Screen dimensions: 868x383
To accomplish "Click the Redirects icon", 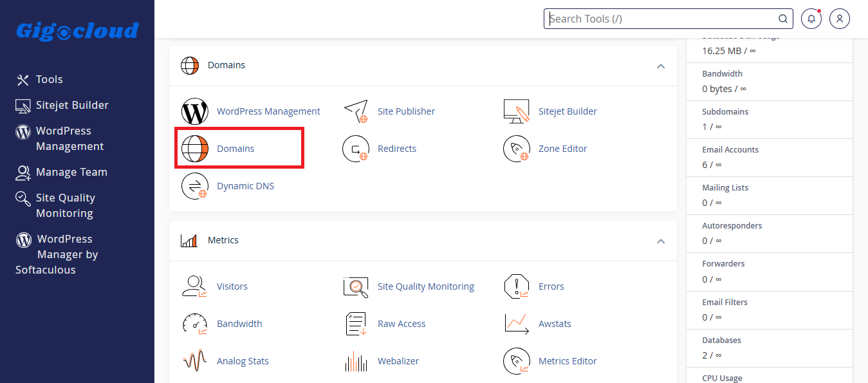I will coord(356,149).
